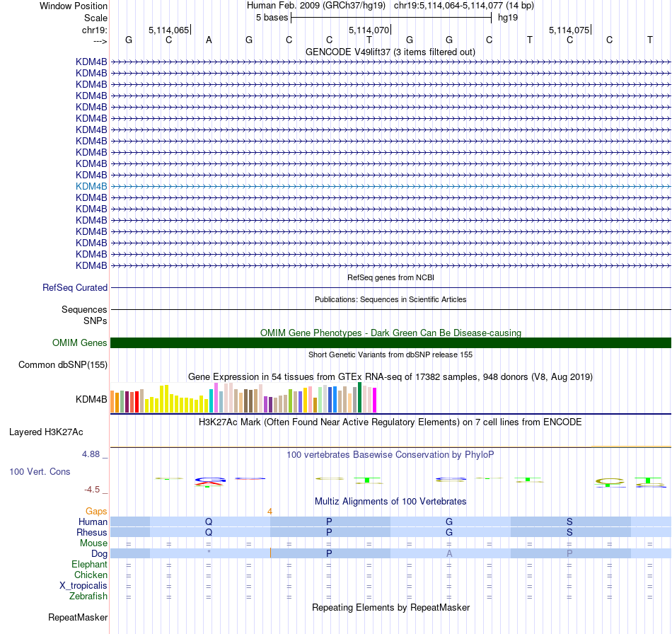This screenshot has width=672, height=634.
Task: Click amino acid G in the Human row
Action: coord(449,521)
